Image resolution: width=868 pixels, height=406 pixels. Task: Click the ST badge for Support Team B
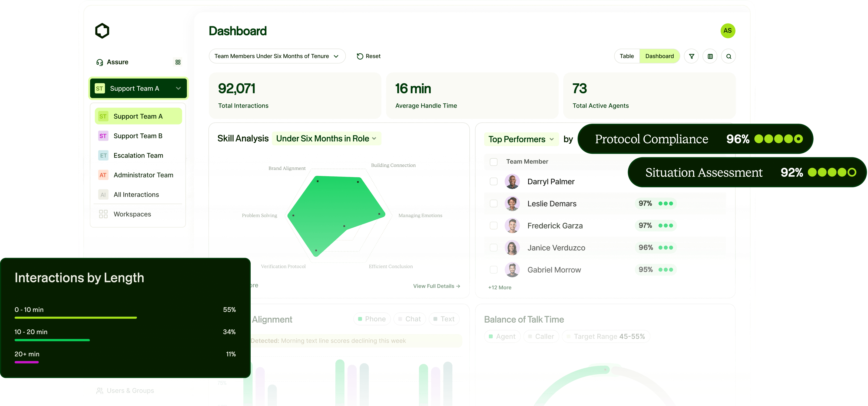103,136
